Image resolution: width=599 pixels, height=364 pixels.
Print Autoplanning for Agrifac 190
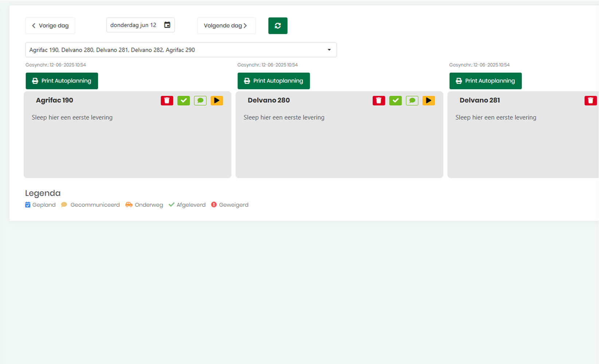coord(62,81)
